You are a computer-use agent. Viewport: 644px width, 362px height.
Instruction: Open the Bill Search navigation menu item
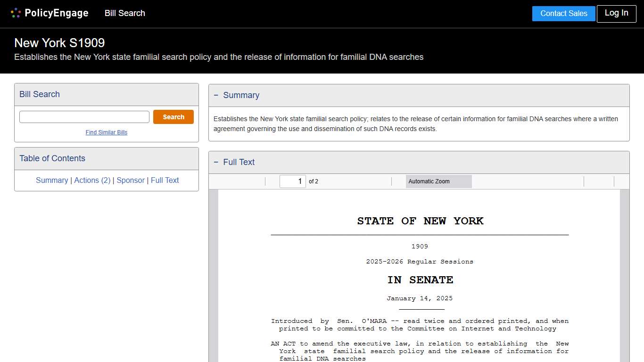tap(124, 13)
